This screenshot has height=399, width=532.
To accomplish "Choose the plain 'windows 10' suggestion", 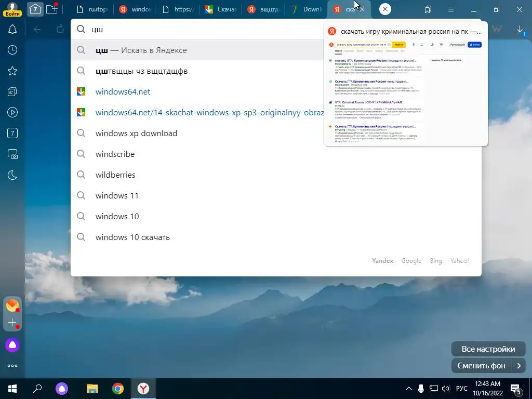I will 276,217.
